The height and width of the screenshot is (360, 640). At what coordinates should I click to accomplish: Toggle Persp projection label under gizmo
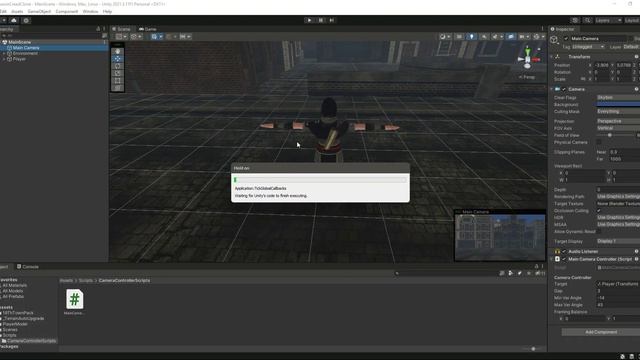click(527, 77)
